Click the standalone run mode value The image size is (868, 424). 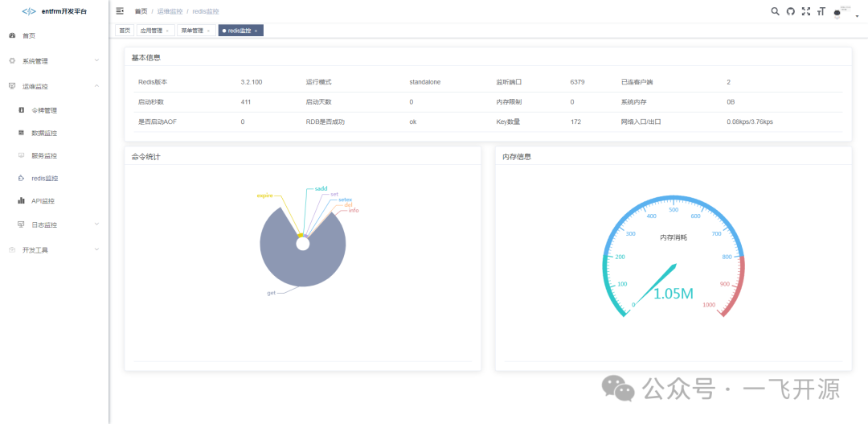[x=425, y=82]
